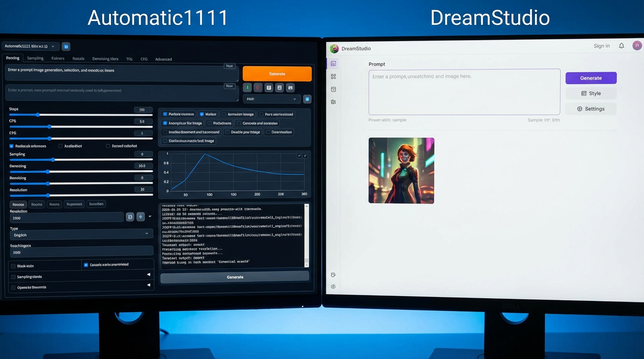Click the DreamStudio logo icon
Image resolution: width=644 pixels, height=359 pixels.
pos(334,49)
